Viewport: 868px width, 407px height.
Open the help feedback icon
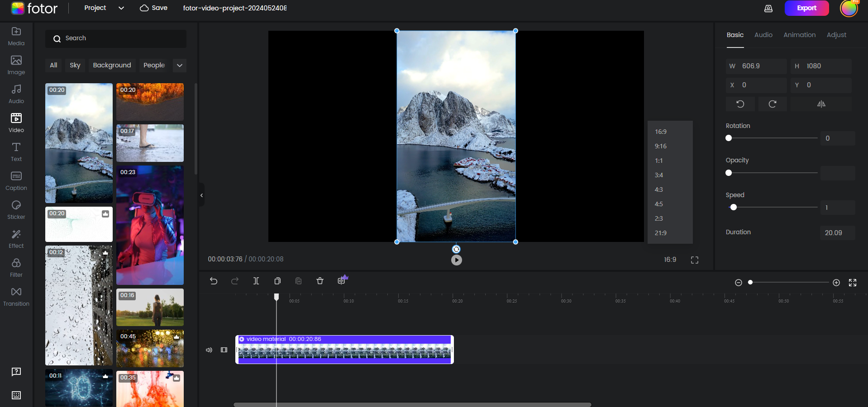tap(16, 372)
